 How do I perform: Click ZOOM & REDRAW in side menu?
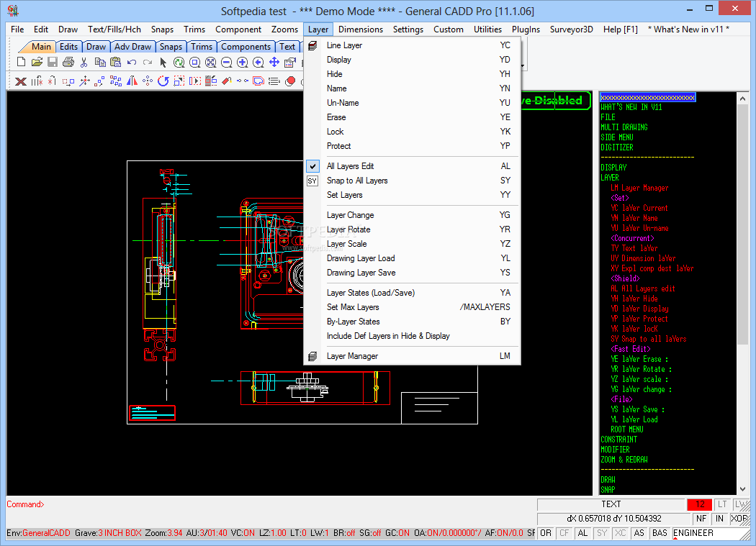[x=624, y=460]
